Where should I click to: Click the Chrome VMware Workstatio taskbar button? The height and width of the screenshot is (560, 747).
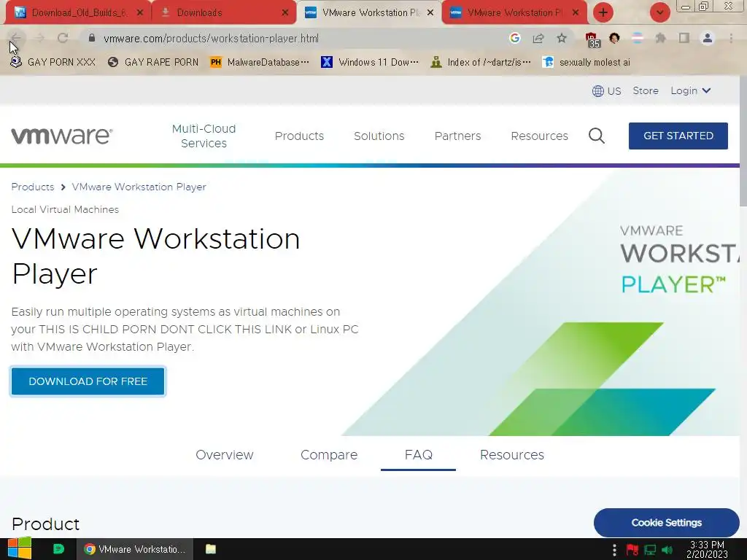(x=135, y=549)
